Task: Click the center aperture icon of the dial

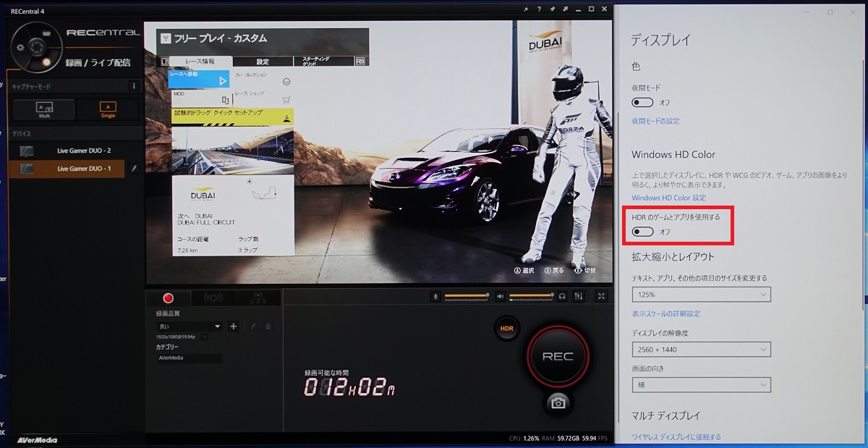Action: (x=38, y=48)
